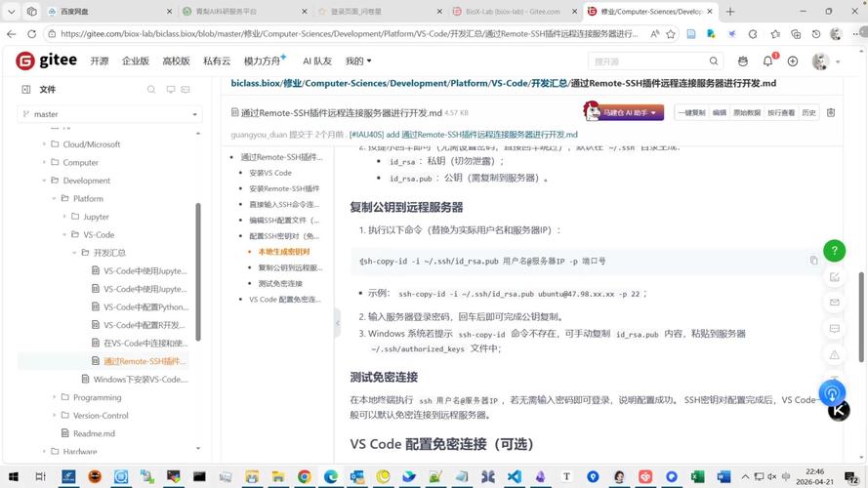Click the 一键复制 button
868x488 pixels.
tap(691, 112)
